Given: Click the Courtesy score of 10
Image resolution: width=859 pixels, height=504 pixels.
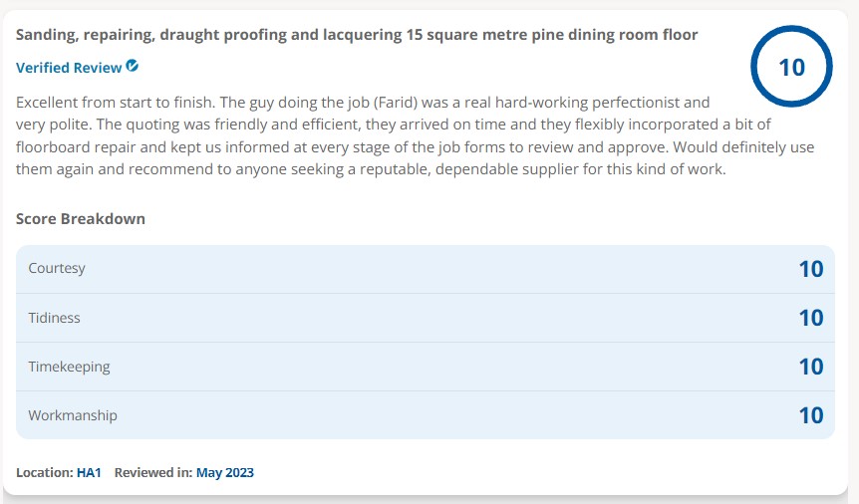Looking at the screenshot, I should [x=810, y=269].
